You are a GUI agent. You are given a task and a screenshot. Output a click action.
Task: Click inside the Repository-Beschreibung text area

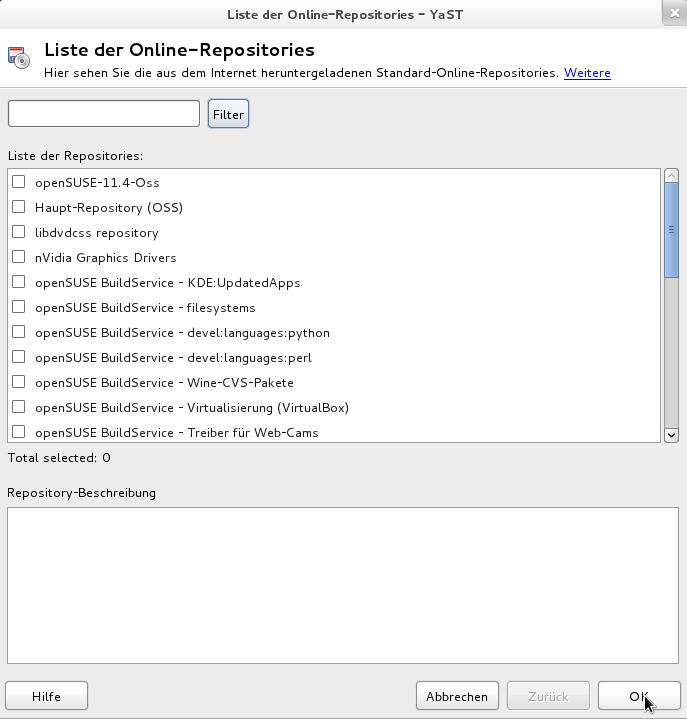[x=343, y=585]
